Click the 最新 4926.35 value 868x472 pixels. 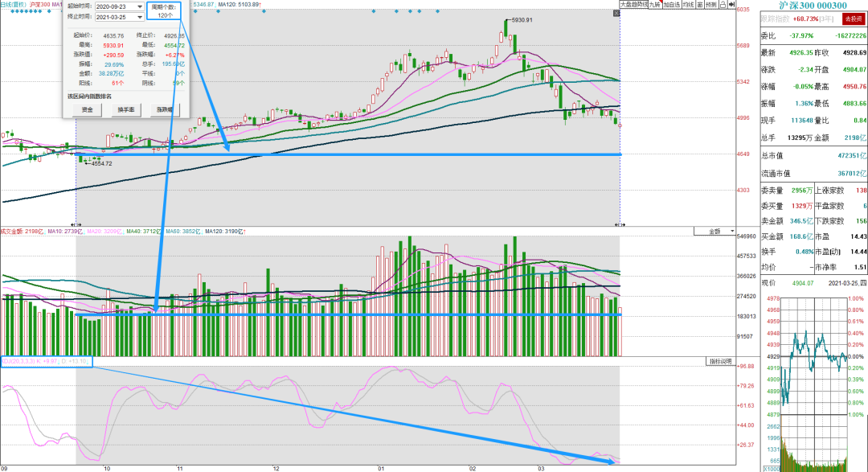(x=801, y=52)
